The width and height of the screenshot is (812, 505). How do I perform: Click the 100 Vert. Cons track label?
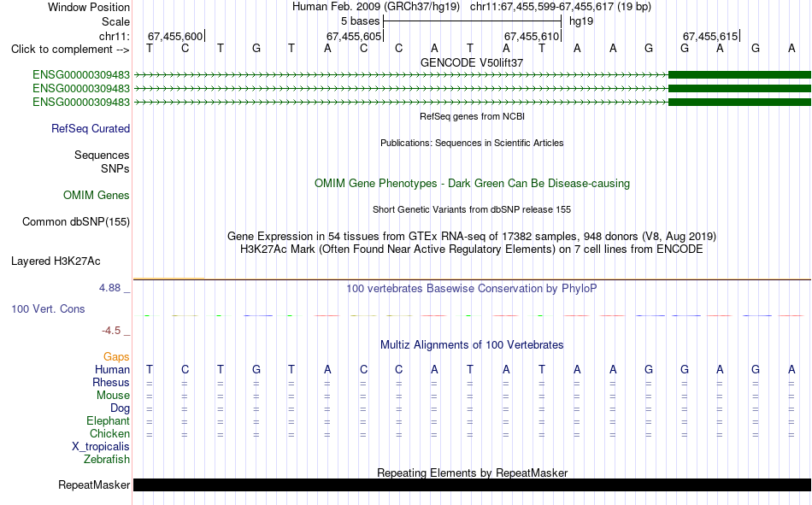[x=48, y=309]
